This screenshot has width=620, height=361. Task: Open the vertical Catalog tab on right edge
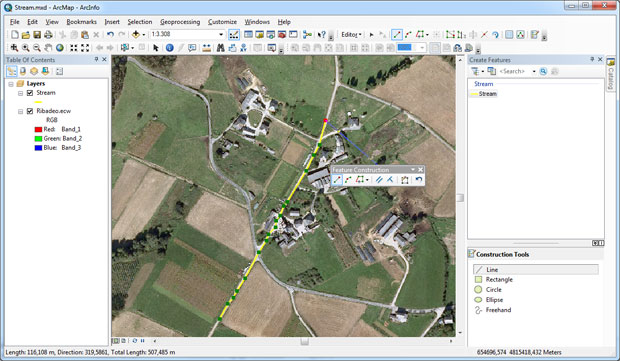pyautogui.click(x=611, y=74)
